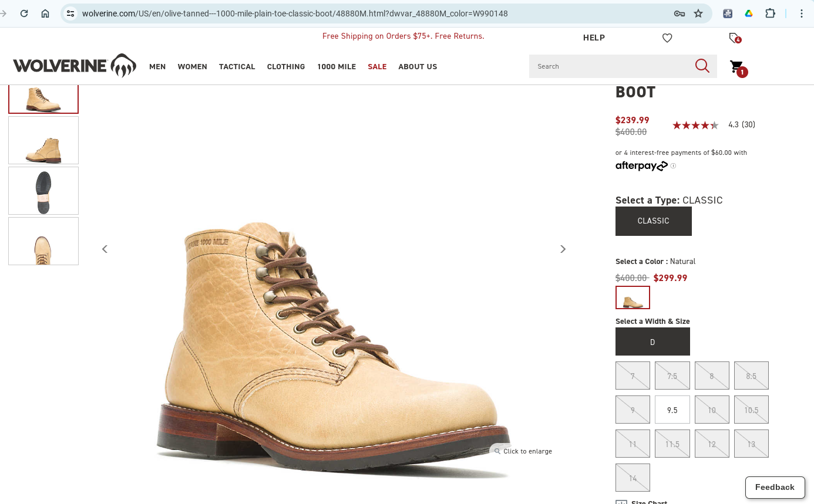814x504 pixels.
Task: Select size 8.5
Action: (751, 376)
